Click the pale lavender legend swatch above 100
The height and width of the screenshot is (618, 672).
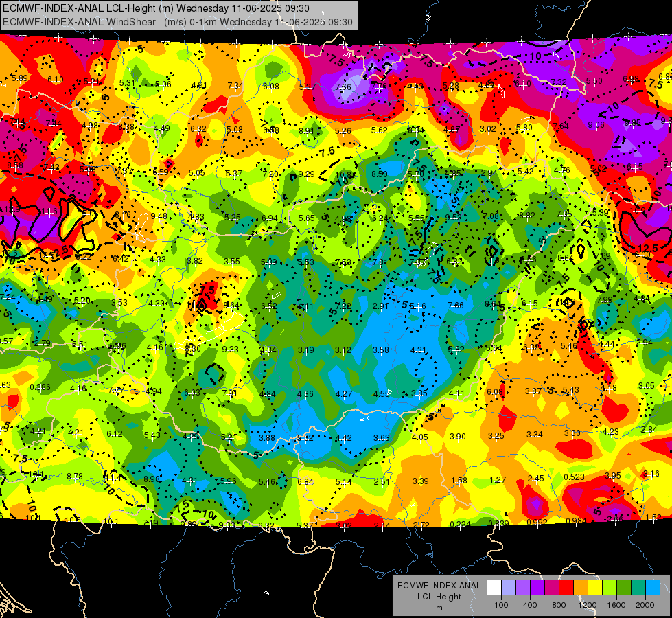click(x=509, y=588)
